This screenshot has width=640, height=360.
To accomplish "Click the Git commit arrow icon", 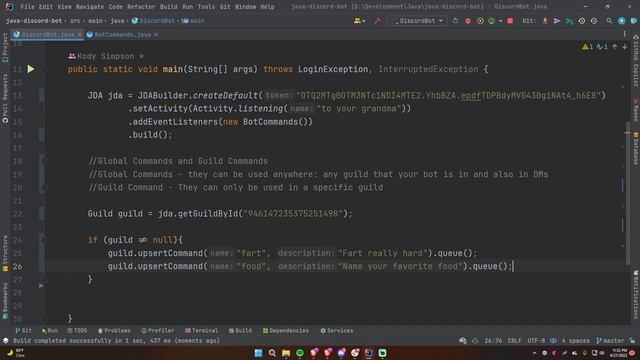I will tap(557, 21).
